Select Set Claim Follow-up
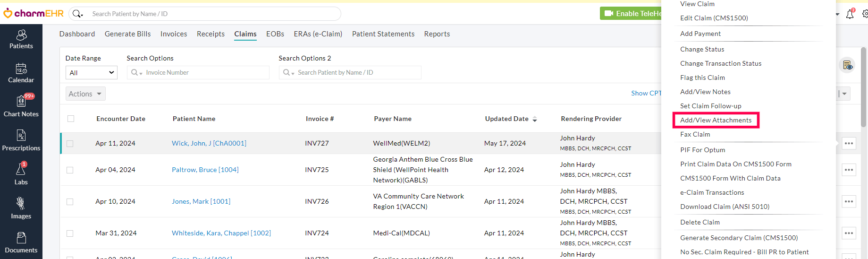The width and height of the screenshot is (868, 259). [x=711, y=106]
